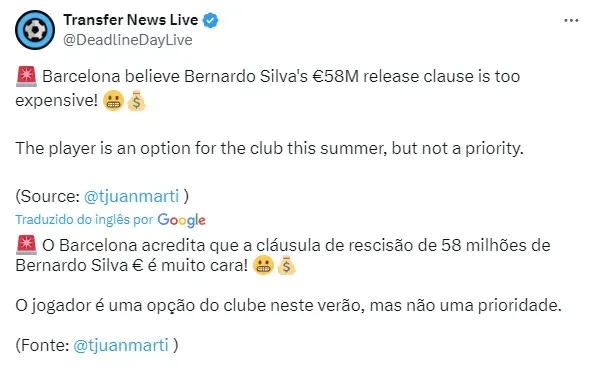Click the sentence "The player is an option"
Viewport: 593px width, 369px height.
269,149
